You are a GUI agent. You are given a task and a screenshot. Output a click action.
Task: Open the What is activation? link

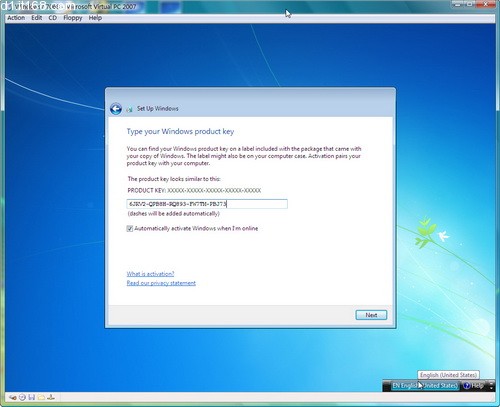coord(150,274)
